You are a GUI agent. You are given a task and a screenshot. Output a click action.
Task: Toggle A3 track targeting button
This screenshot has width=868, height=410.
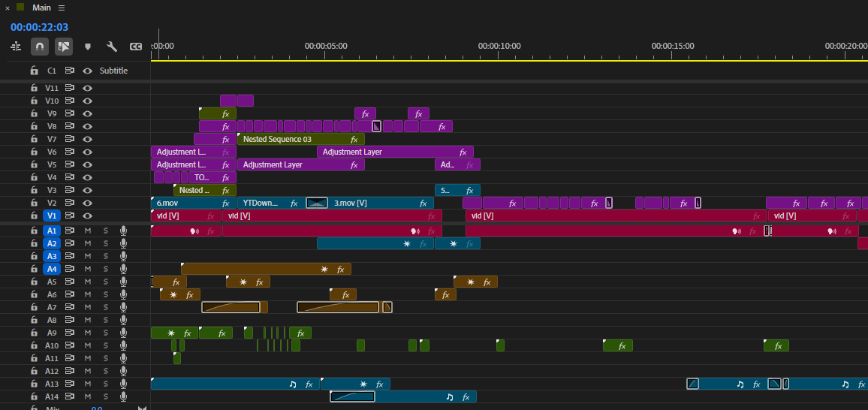[x=52, y=256]
